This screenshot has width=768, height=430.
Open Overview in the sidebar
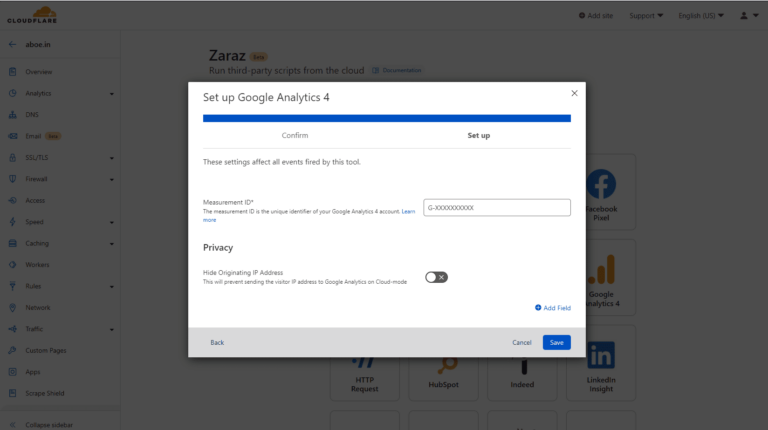(39, 72)
